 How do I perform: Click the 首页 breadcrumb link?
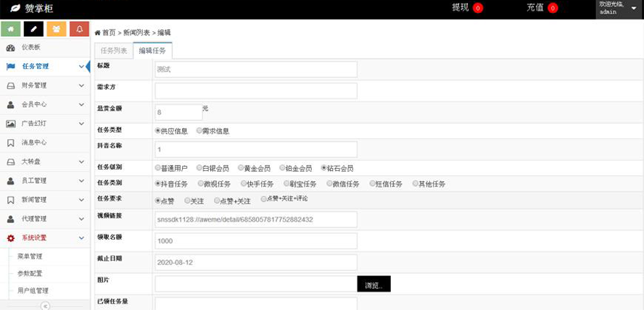point(109,33)
